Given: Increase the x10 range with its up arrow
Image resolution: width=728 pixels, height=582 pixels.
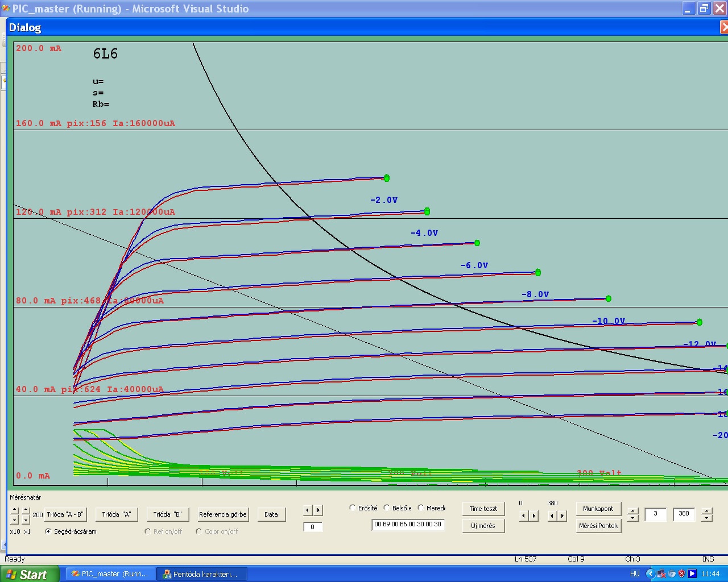Looking at the screenshot, I should coord(15,511).
